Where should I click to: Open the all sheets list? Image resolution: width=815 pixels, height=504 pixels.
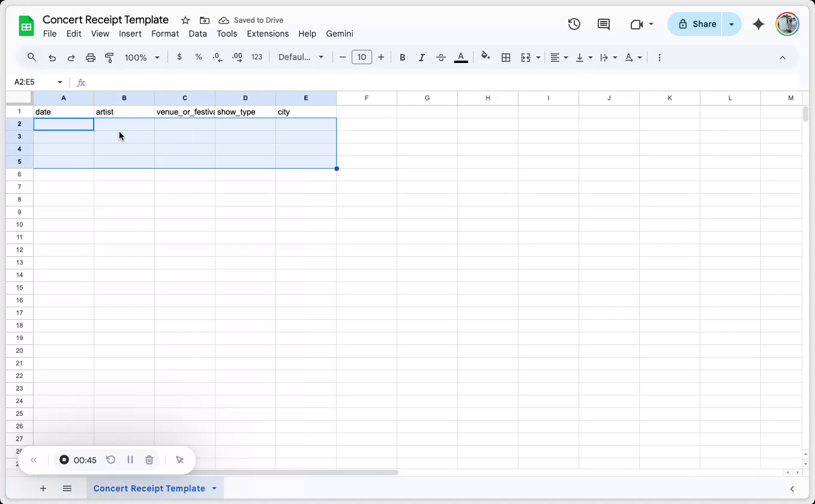pos(67,488)
